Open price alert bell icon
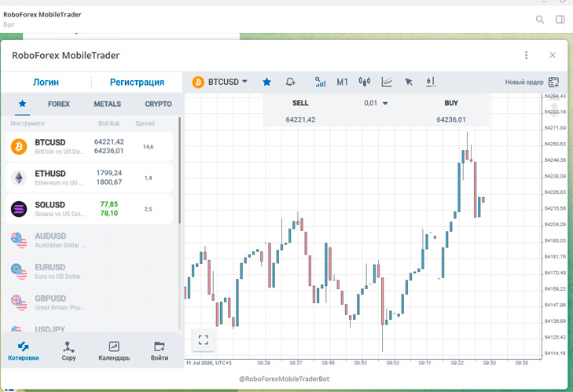This screenshot has width=573, height=392. coord(291,82)
